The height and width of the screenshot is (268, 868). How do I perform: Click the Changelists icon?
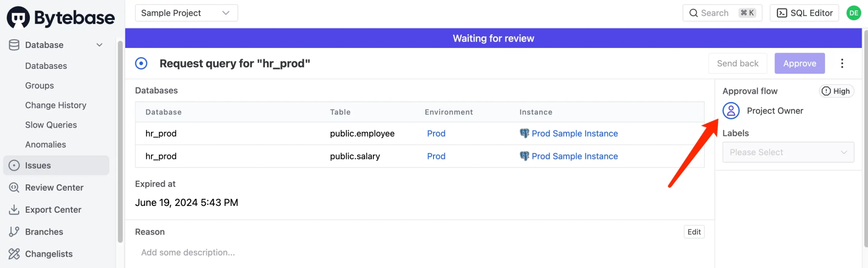pyautogui.click(x=14, y=254)
